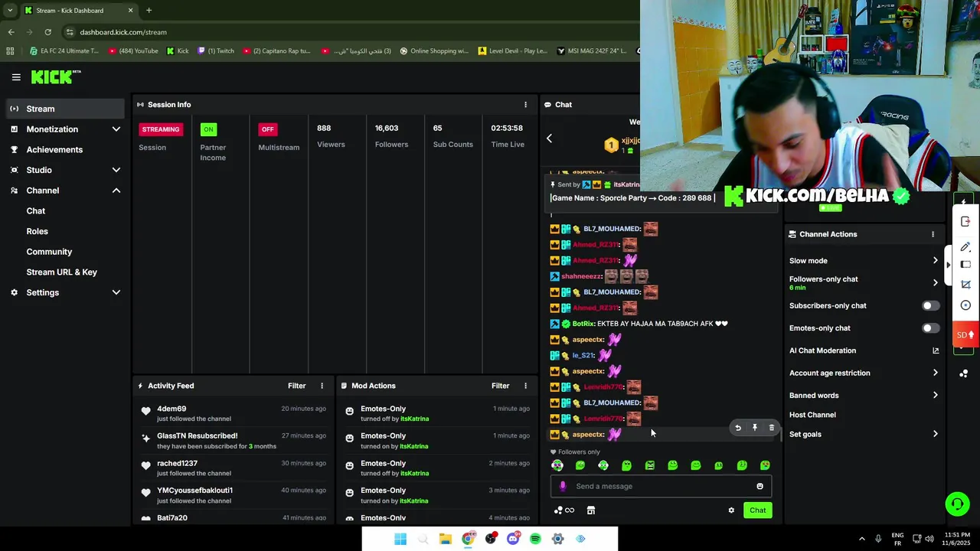Open YouTube bookmark in bookmarks bar
The height and width of the screenshot is (551, 980).
[x=133, y=51]
